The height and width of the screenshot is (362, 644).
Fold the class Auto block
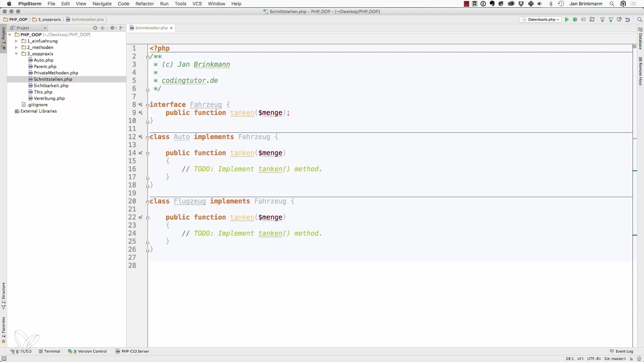coord(148,137)
